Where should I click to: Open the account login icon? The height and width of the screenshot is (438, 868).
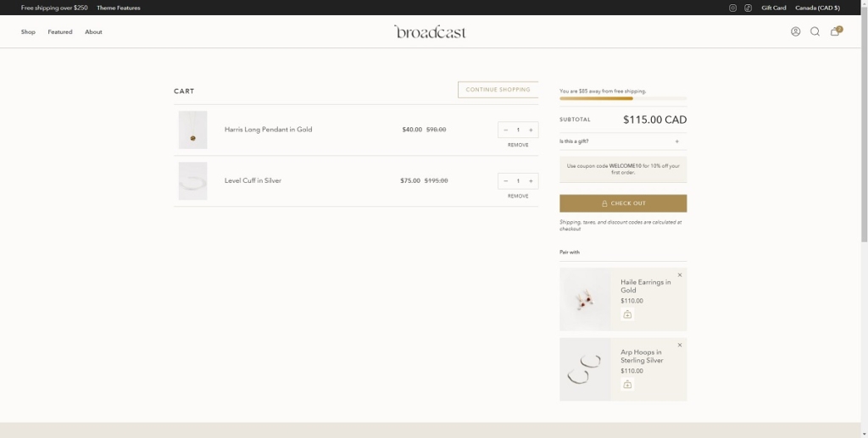coord(795,31)
